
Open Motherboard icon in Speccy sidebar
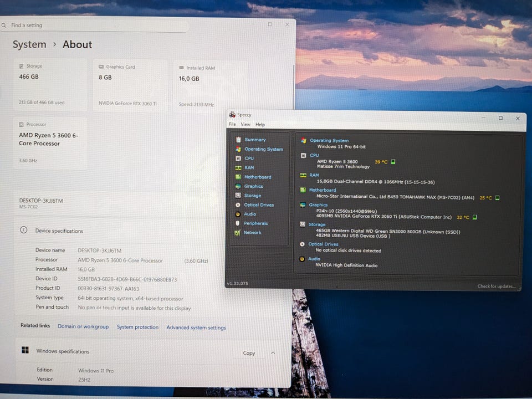click(x=238, y=177)
